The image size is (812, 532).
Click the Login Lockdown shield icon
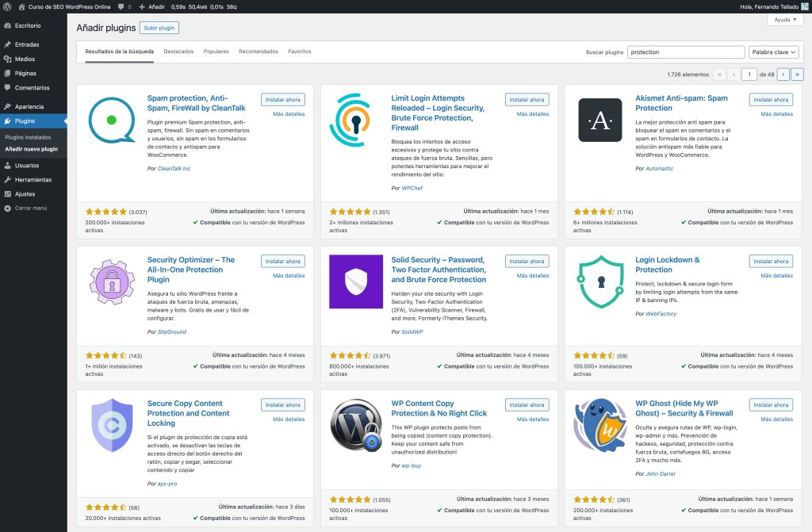pyautogui.click(x=599, y=281)
